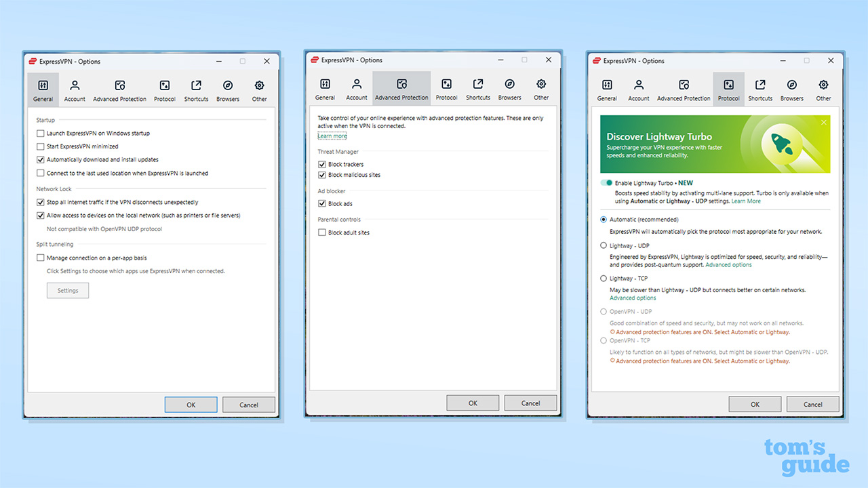Select General icon in right window
Image resolution: width=868 pixels, height=488 pixels.
[607, 85]
